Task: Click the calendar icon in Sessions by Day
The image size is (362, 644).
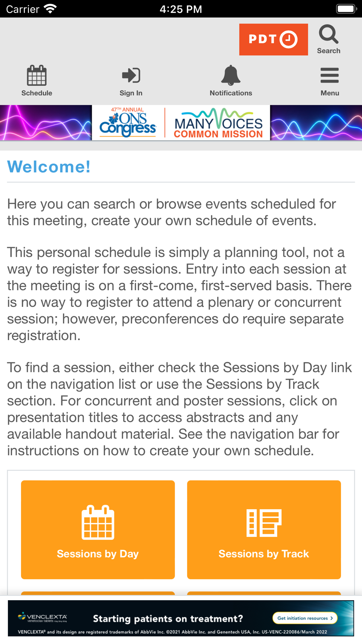Action: pos(98,522)
